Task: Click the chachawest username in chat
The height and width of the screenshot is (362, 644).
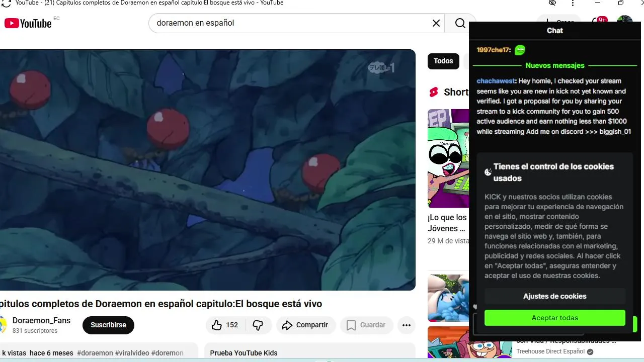Action: click(x=496, y=81)
